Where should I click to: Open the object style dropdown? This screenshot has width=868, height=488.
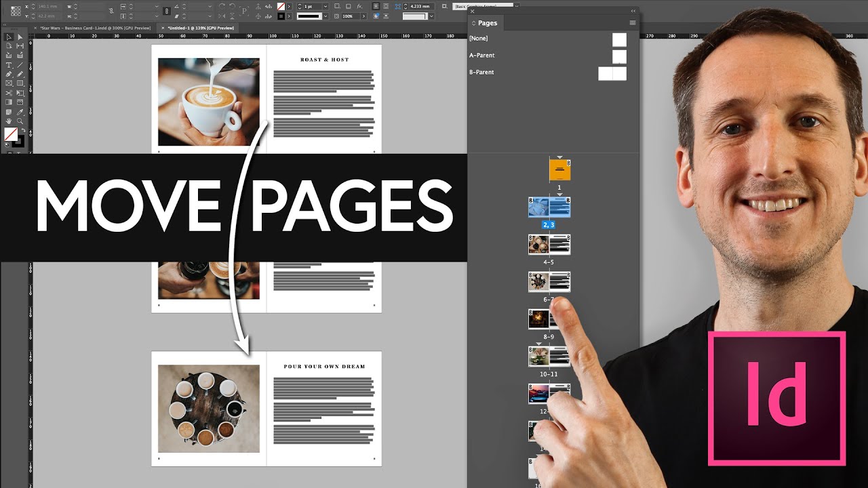[516, 6]
